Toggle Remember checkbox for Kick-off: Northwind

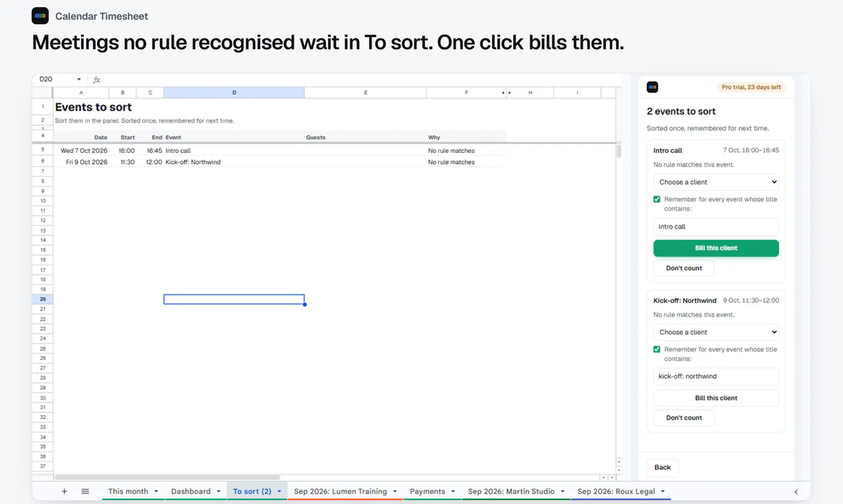tap(657, 349)
